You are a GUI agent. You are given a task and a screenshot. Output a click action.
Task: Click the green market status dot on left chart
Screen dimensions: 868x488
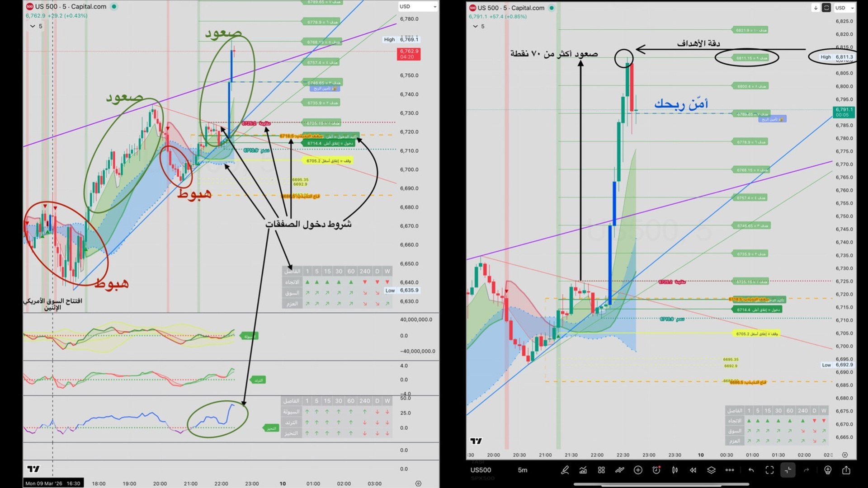coord(114,6)
